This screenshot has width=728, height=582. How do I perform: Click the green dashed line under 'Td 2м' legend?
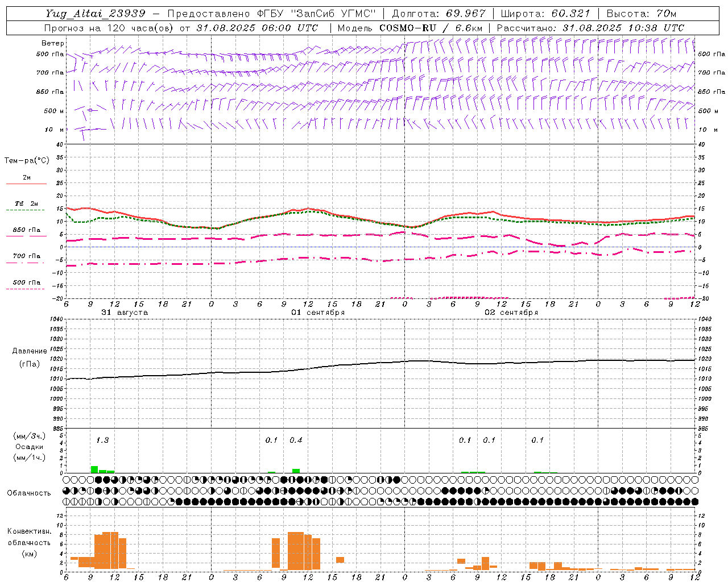(x=25, y=210)
